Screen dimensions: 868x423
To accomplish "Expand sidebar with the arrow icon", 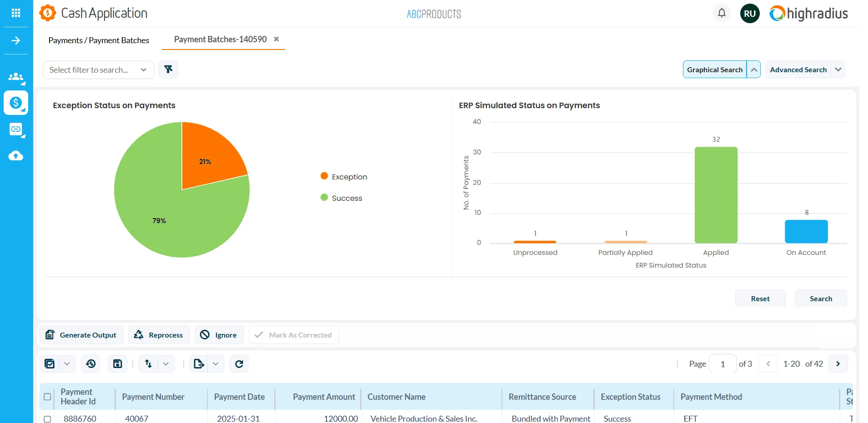I will (x=16, y=40).
